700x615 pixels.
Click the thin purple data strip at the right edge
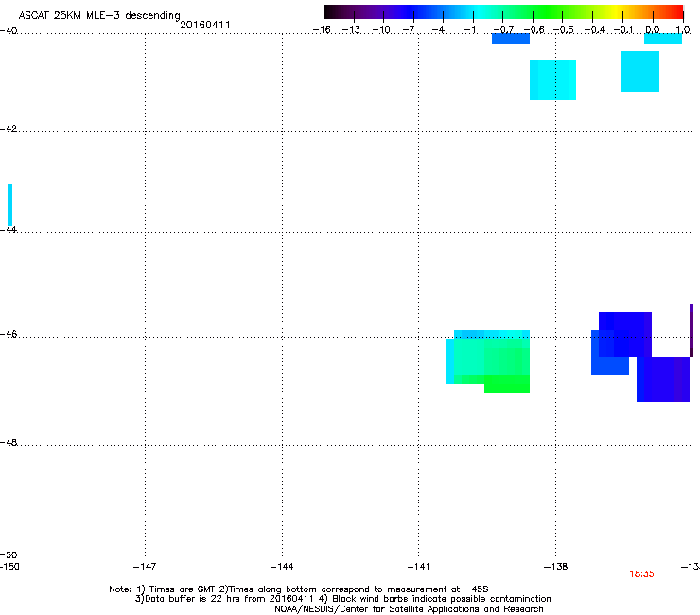tap(691, 330)
